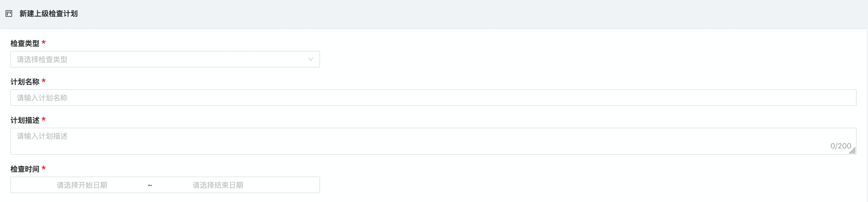Click the 检查时间 field label

(25, 169)
